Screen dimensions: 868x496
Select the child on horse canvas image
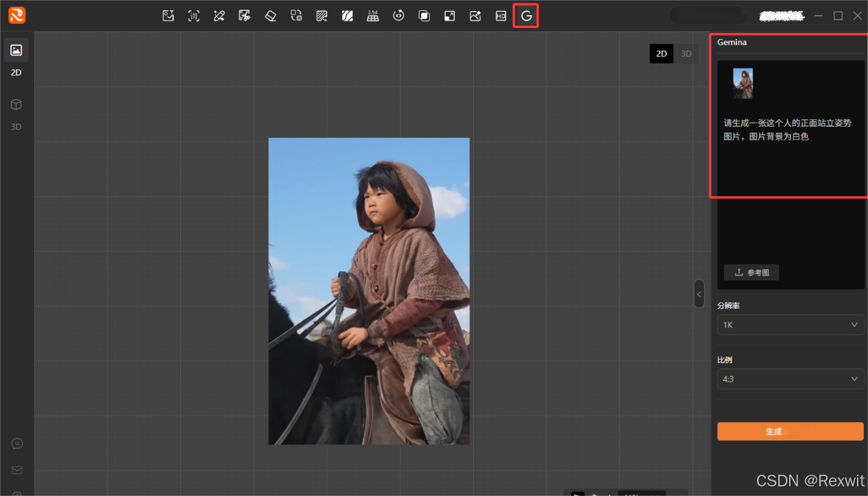click(x=369, y=291)
